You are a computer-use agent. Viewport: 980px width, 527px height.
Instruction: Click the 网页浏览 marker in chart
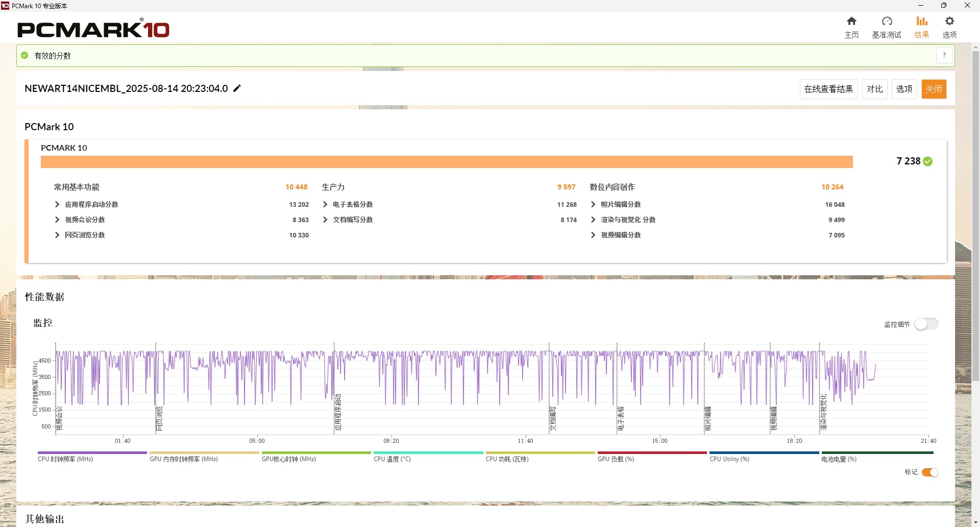click(159, 418)
